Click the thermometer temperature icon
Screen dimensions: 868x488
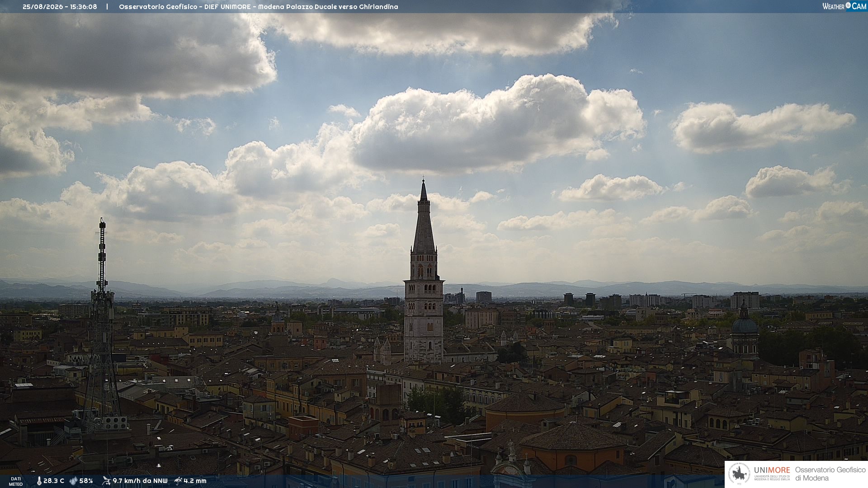click(x=39, y=481)
